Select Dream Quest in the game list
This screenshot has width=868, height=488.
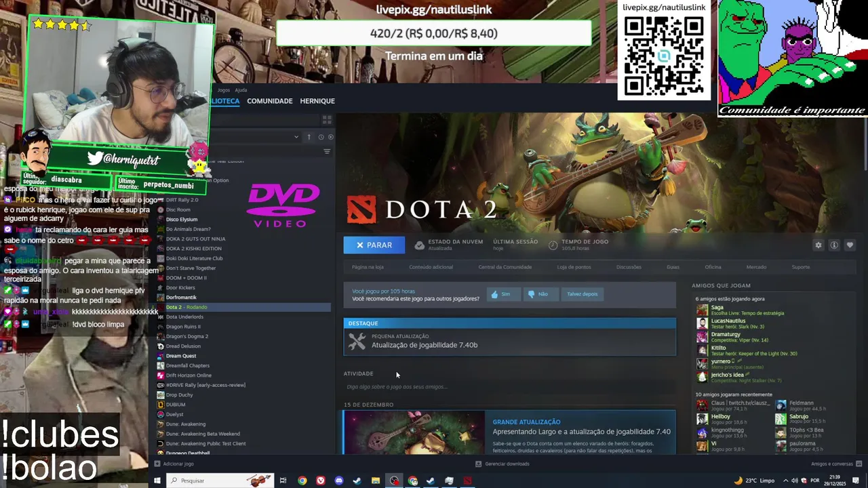tap(181, 356)
